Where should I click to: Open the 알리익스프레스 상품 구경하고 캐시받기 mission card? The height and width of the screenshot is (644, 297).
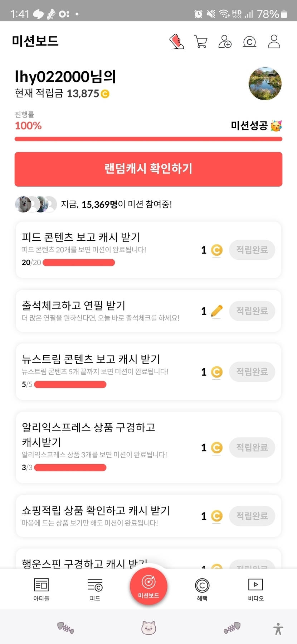pyautogui.click(x=107, y=447)
